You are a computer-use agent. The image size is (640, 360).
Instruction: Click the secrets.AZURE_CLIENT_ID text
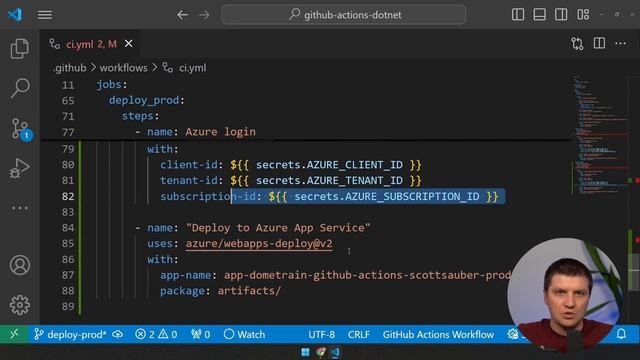pos(329,165)
